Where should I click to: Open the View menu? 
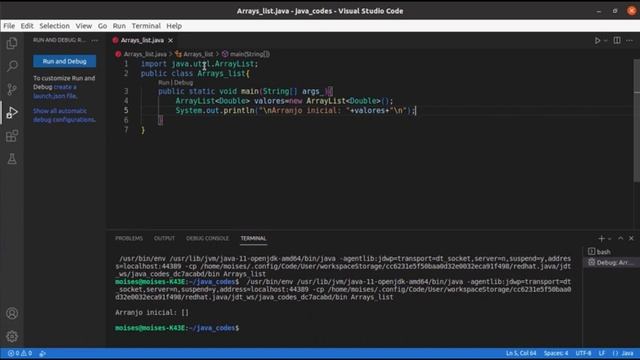[x=83, y=26]
